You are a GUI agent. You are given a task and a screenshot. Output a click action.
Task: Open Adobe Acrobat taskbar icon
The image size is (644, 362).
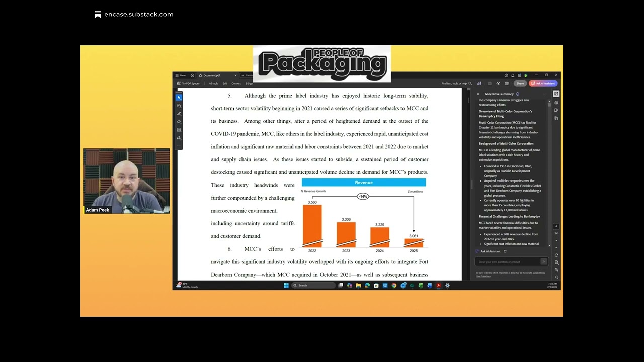click(x=439, y=285)
